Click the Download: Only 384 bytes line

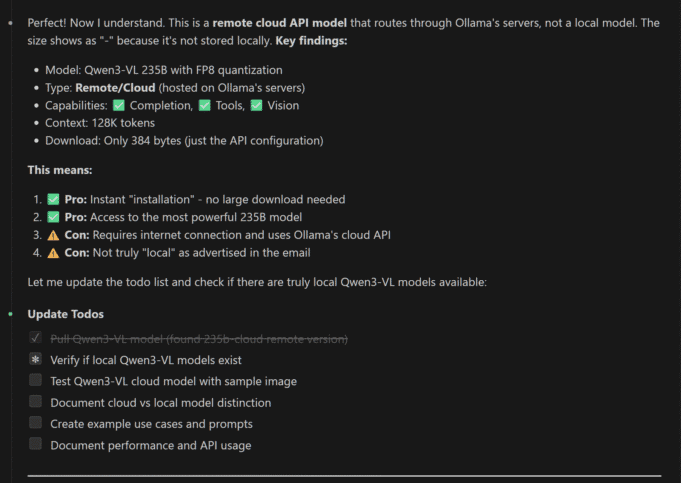184,141
